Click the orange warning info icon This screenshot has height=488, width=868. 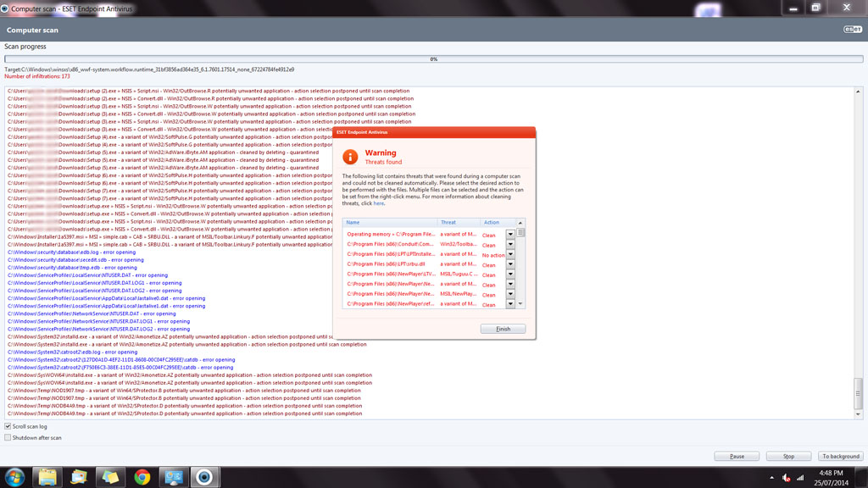tap(350, 157)
